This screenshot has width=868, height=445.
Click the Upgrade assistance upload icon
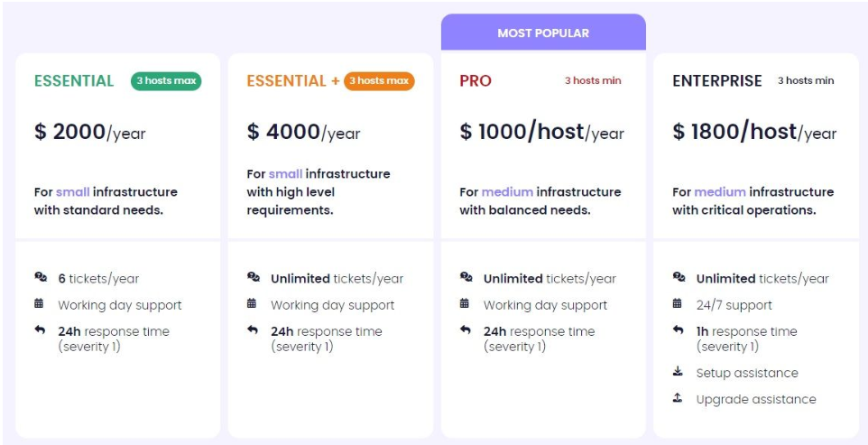coord(678,398)
